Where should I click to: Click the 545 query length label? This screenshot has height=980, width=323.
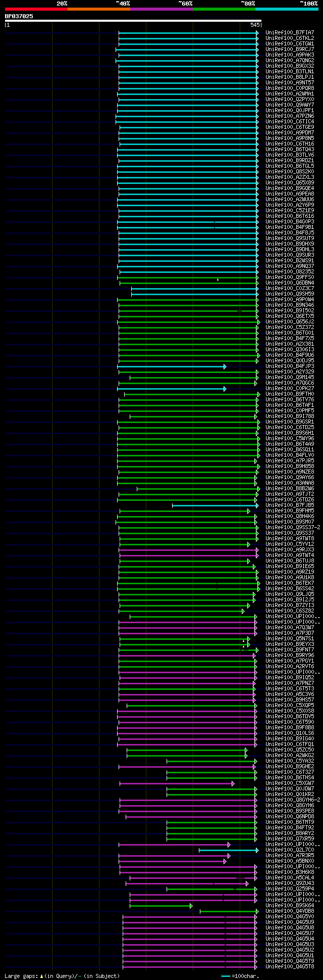pyautogui.click(x=254, y=25)
